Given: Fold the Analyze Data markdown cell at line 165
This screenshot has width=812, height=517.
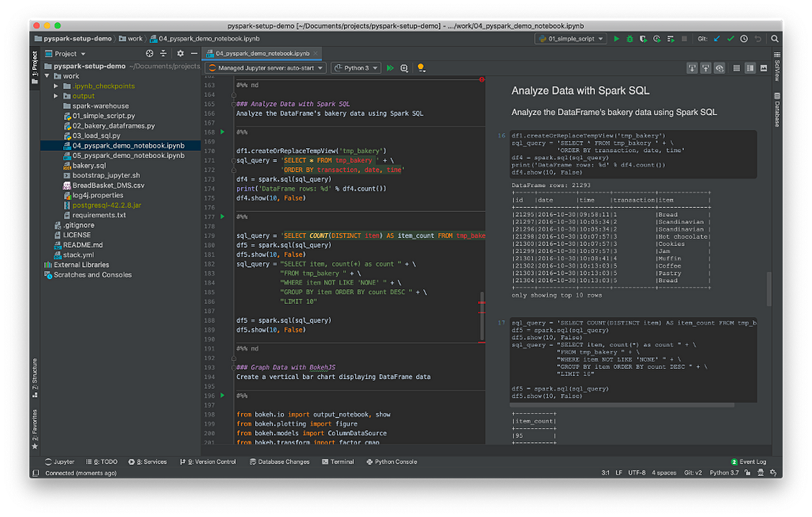Looking at the screenshot, I should tap(234, 104).
